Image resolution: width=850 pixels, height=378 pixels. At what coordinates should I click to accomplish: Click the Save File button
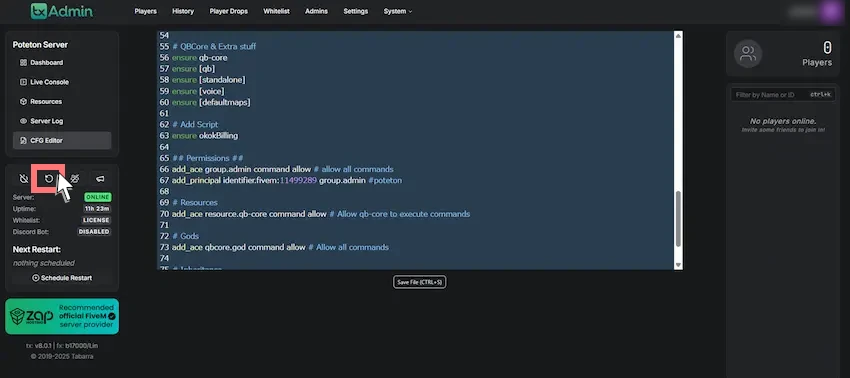420,282
